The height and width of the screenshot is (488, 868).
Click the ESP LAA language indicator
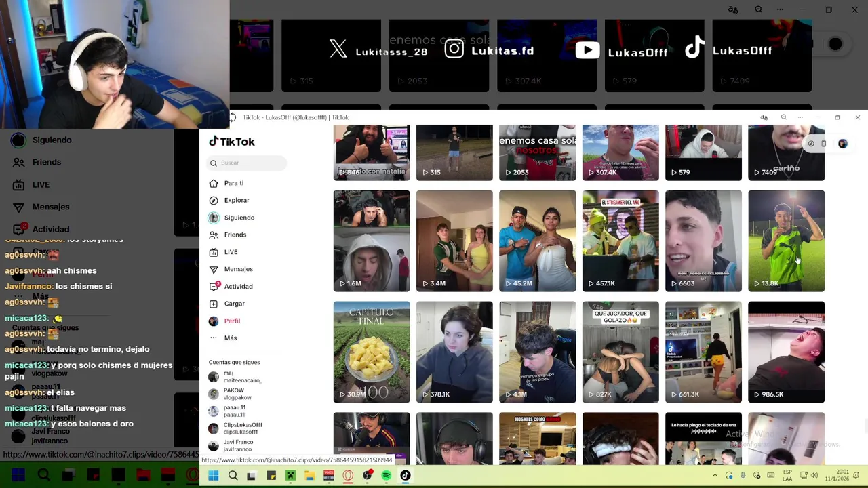787,475
